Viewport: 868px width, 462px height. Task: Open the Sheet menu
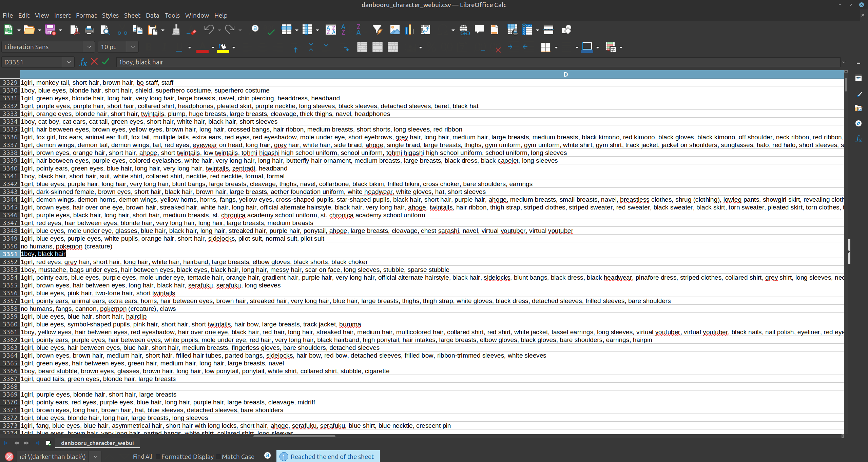[132, 15]
